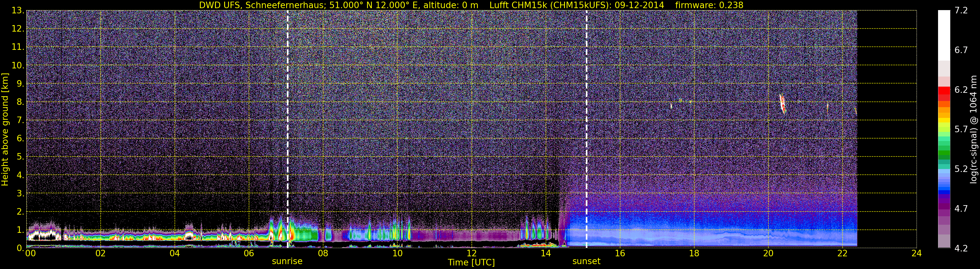Click the height axis tick '3.'
980x269 pixels.
pyautogui.click(x=20, y=193)
